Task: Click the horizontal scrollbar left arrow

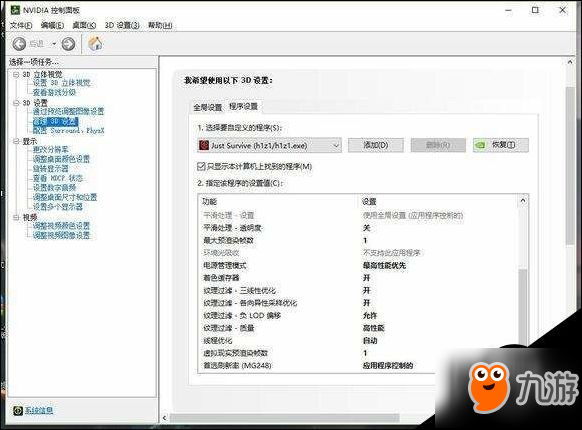Action: tap(165, 418)
